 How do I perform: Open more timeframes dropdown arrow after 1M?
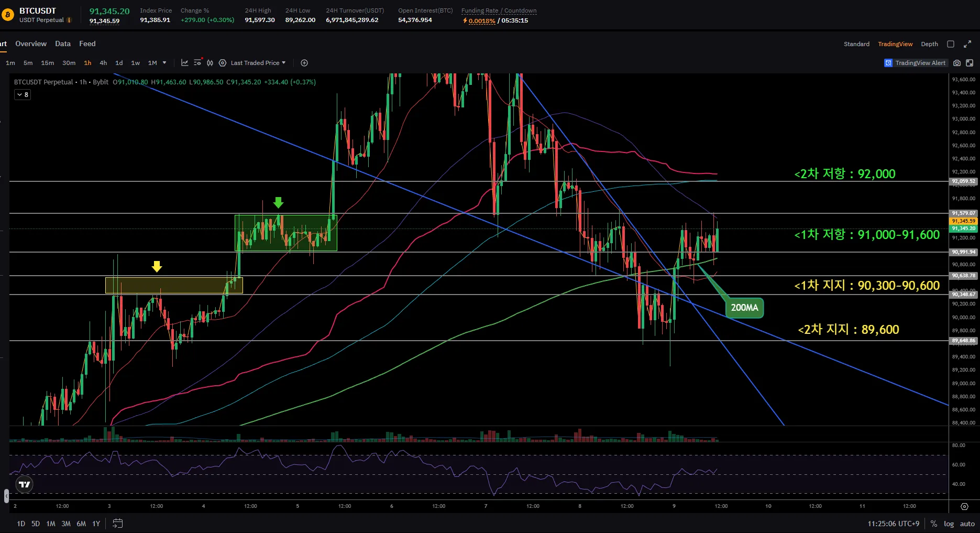164,63
